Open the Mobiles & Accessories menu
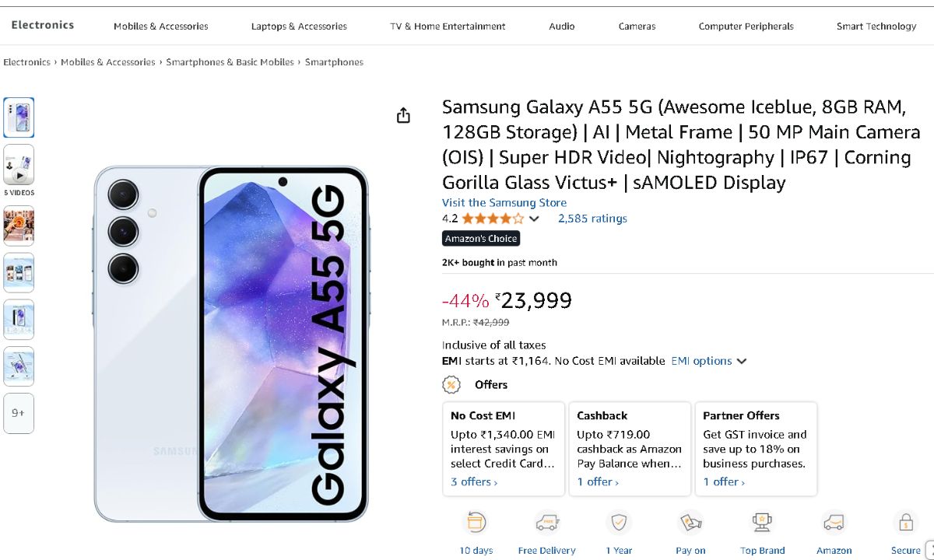 pos(161,26)
